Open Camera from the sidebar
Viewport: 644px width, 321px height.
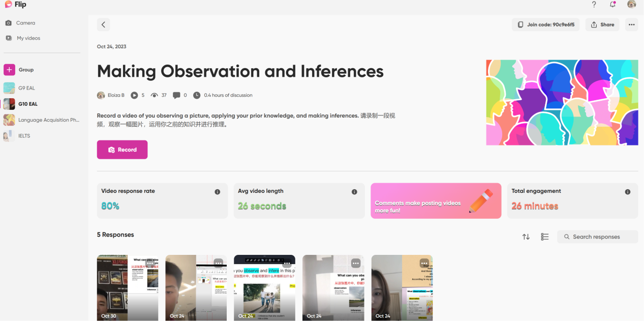[x=25, y=23]
